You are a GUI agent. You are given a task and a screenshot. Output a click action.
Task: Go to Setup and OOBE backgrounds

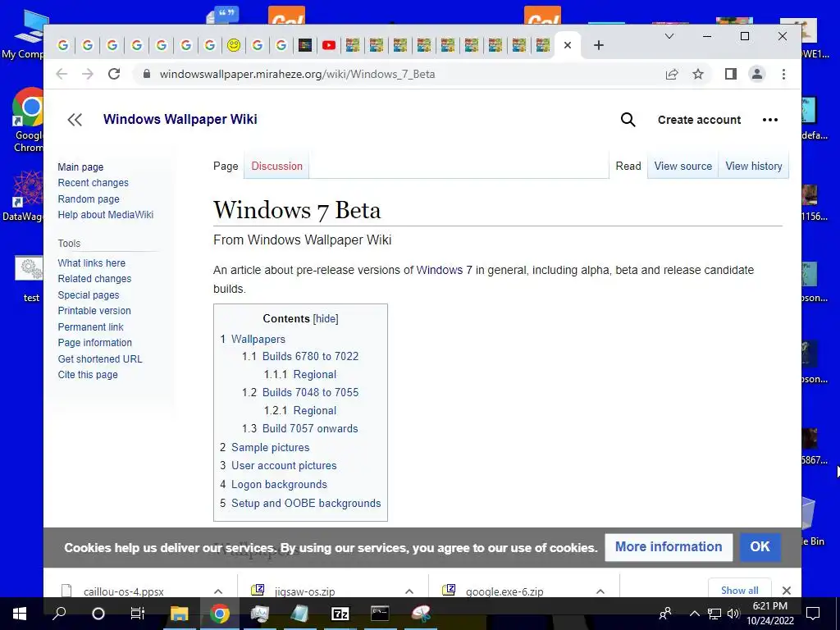click(306, 503)
